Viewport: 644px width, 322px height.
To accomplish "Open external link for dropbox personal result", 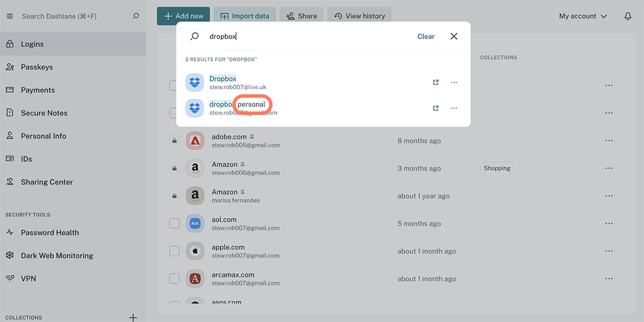I will pyautogui.click(x=435, y=108).
